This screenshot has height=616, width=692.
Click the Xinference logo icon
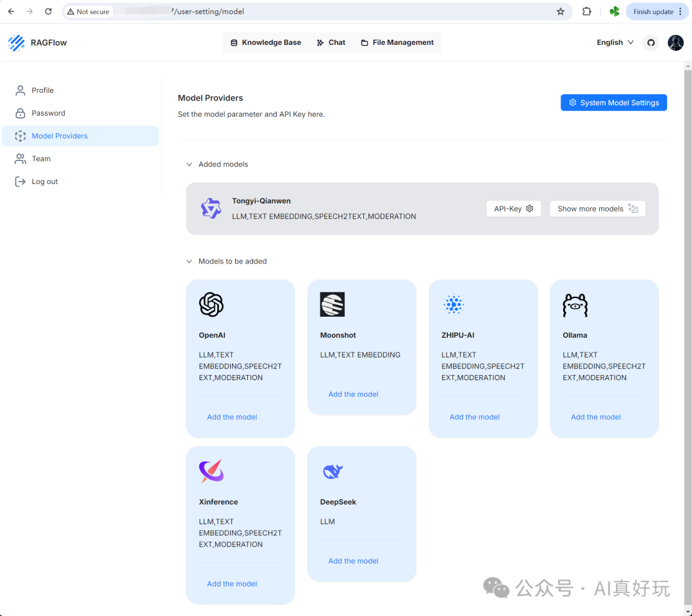(x=211, y=471)
